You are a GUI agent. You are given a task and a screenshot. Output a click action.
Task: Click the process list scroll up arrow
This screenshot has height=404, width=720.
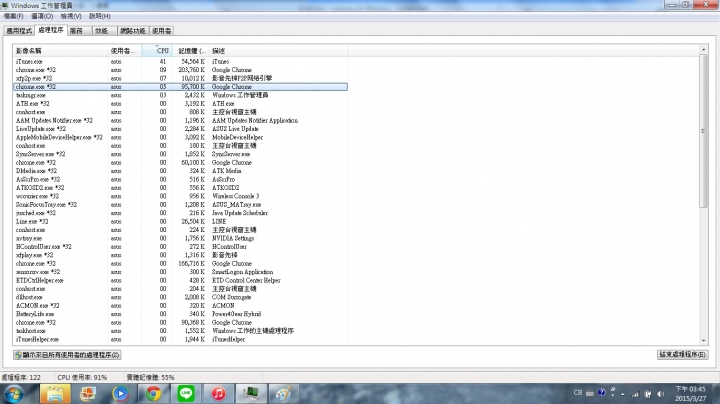coord(703,49)
